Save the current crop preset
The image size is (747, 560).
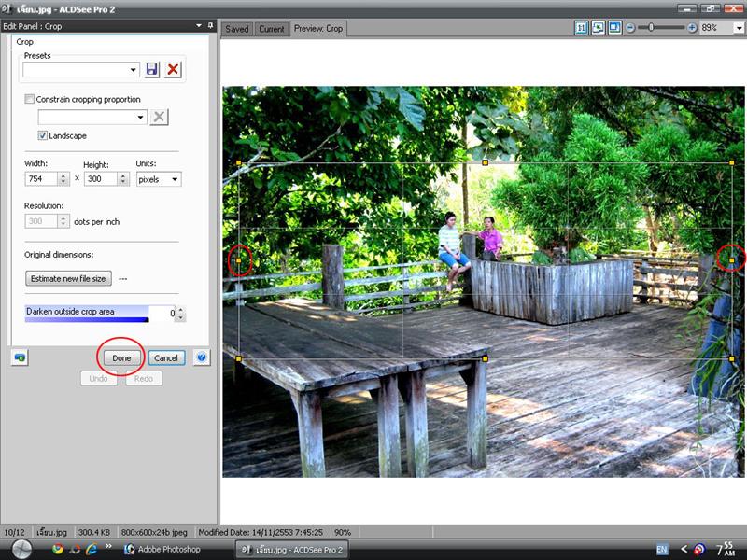click(152, 69)
